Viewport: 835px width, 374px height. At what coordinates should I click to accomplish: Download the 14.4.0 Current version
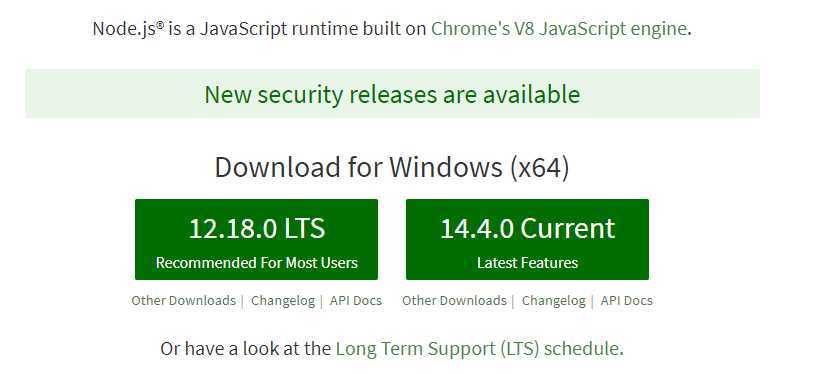[x=527, y=239]
